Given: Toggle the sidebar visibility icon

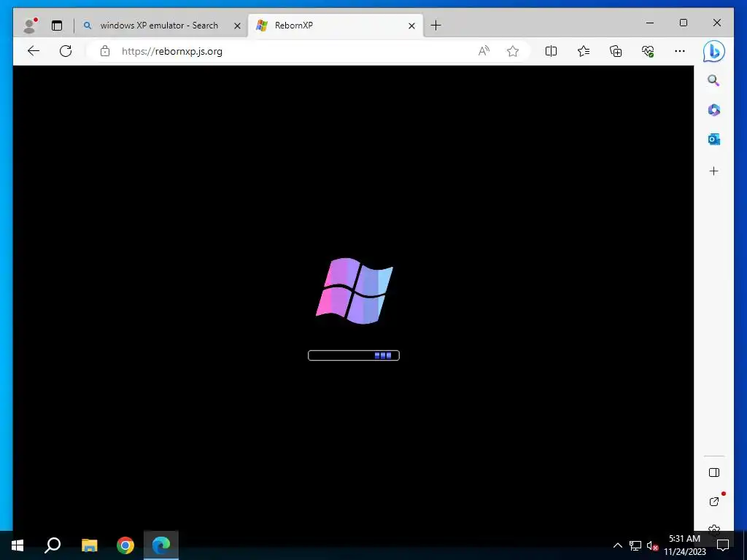Looking at the screenshot, I should pos(713,472).
